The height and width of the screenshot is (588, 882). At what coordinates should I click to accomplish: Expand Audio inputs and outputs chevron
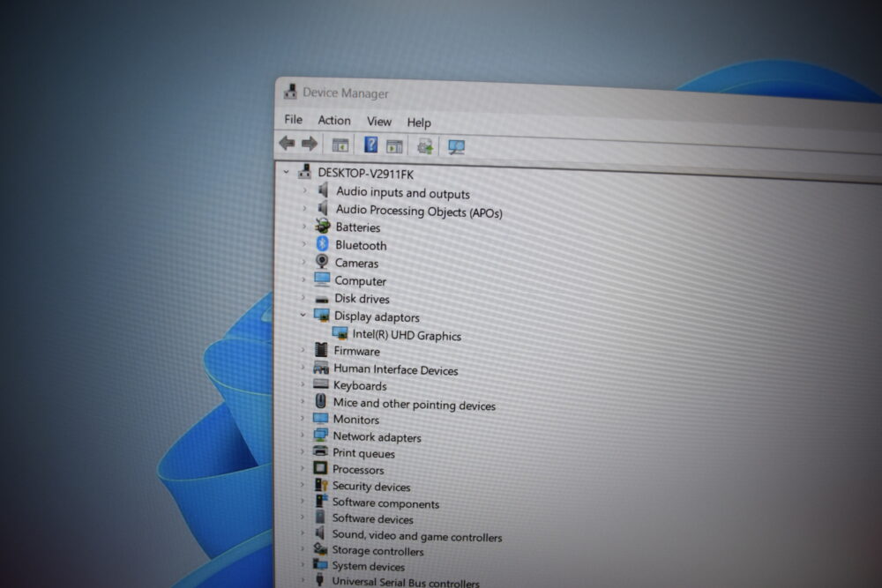pyautogui.click(x=305, y=190)
